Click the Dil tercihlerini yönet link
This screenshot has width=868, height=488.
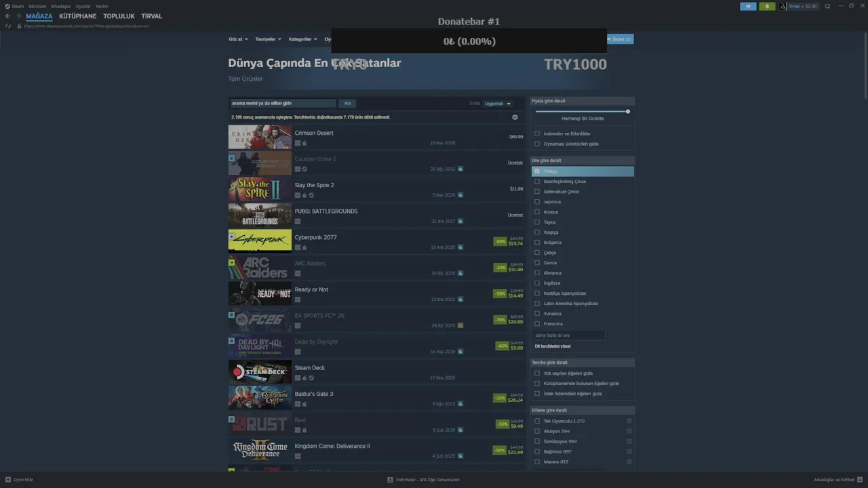click(553, 346)
